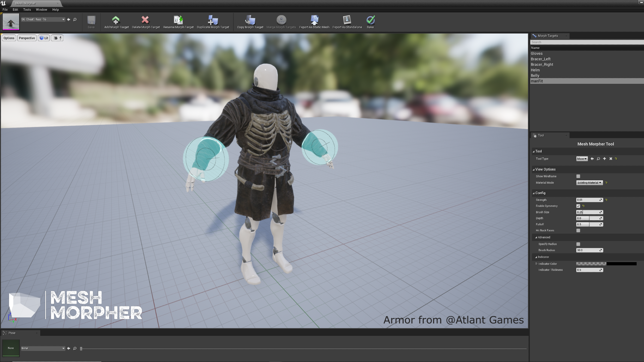Open the Material Mode dropdown
Image resolution: width=644 pixels, height=362 pixels.
pos(589,183)
